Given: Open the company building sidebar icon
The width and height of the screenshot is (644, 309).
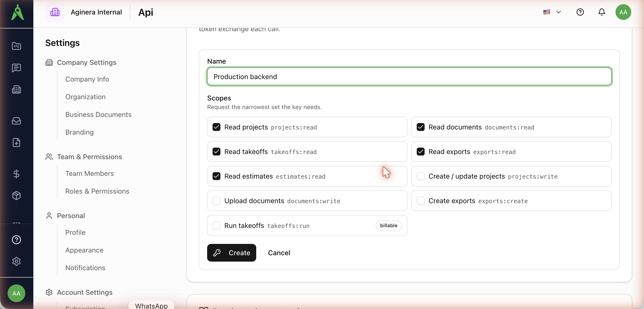Looking at the screenshot, I should [16, 90].
